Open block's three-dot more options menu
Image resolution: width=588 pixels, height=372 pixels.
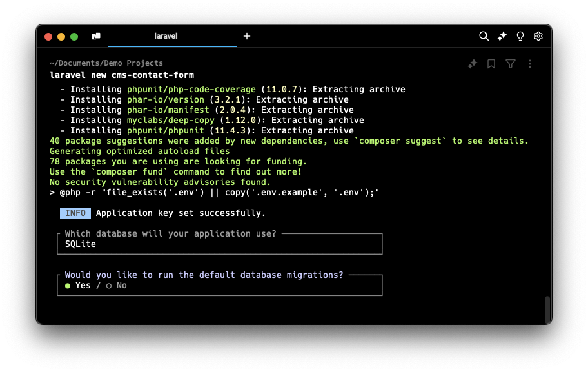click(530, 64)
